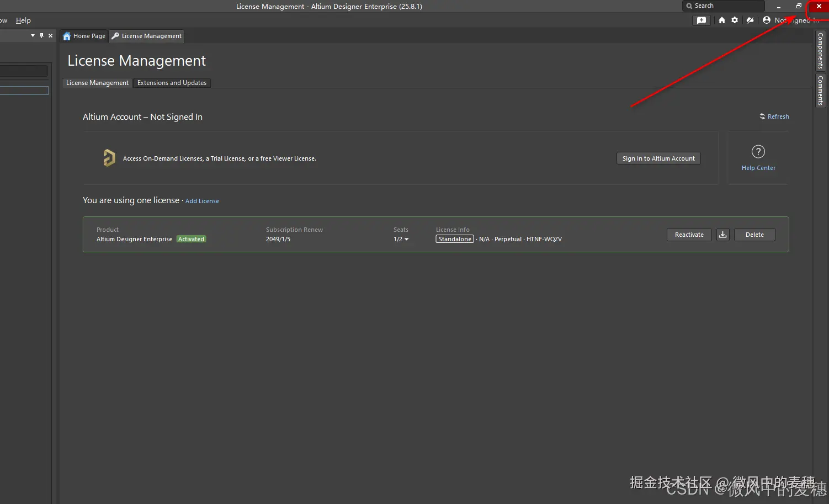This screenshot has width=829, height=504.
Task: Open the Components side panel tab
Action: click(x=821, y=50)
